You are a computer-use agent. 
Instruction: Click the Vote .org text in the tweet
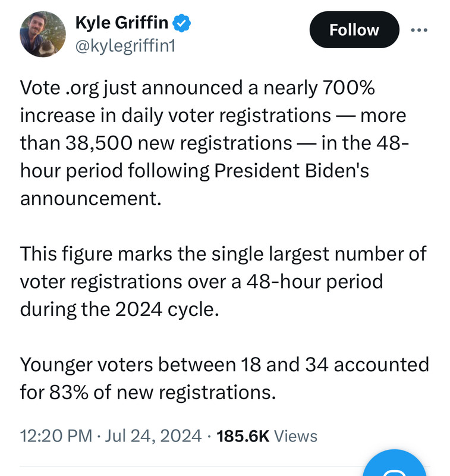(x=59, y=88)
